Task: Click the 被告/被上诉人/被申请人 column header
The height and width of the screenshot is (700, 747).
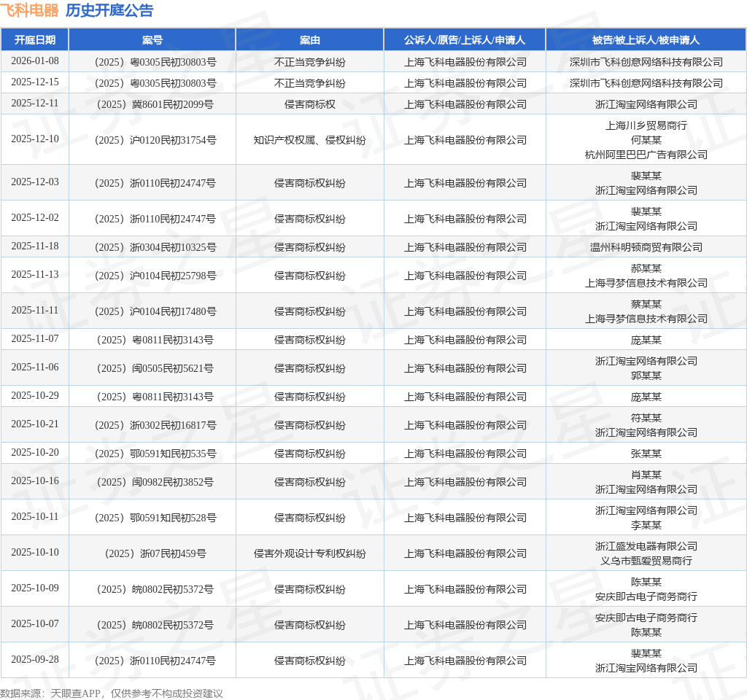Action: [x=646, y=40]
